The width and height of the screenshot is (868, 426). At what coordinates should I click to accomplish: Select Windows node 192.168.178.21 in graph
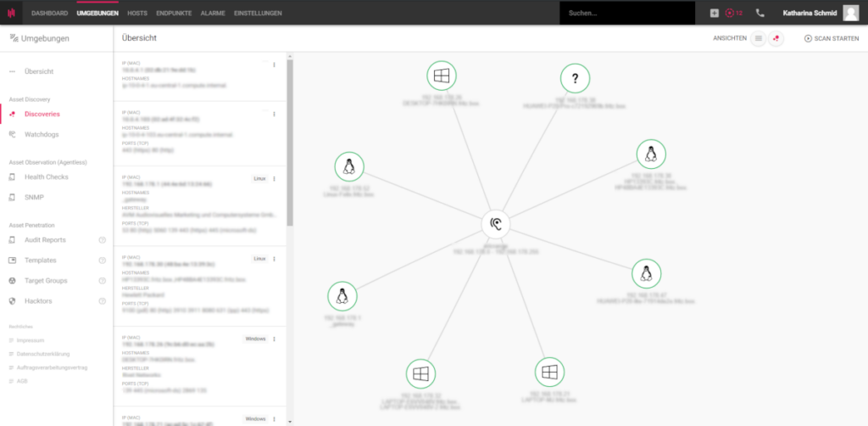[549, 373]
